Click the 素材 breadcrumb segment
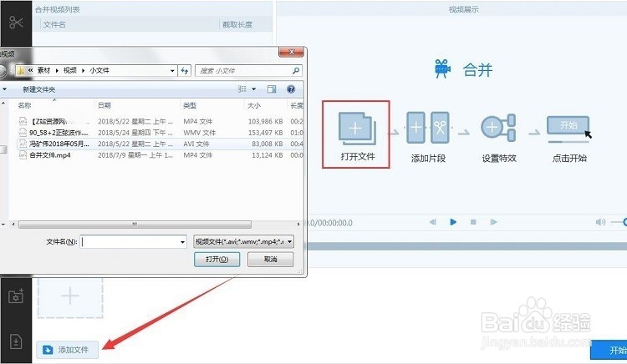The image size is (627, 364). point(43,71)
